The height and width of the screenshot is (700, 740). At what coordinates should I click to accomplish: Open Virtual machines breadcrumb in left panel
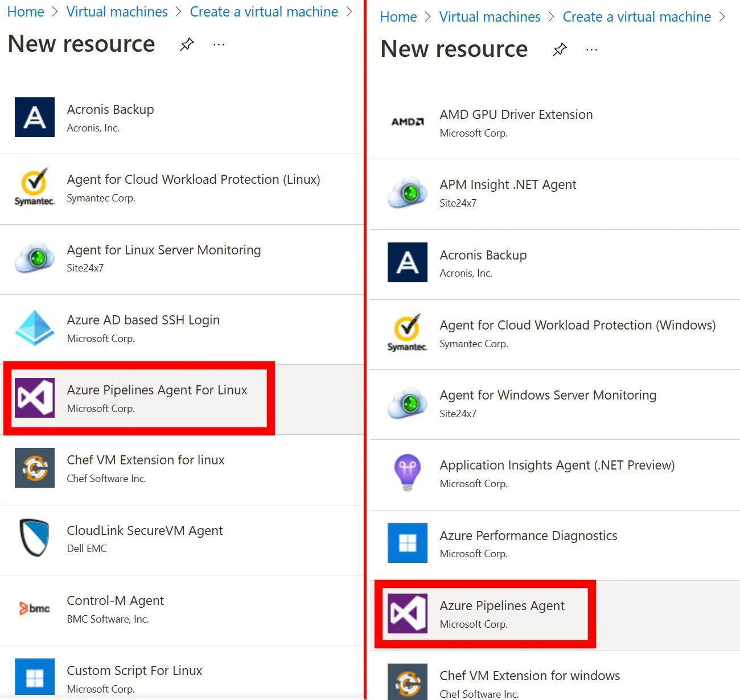pos(117,11)
